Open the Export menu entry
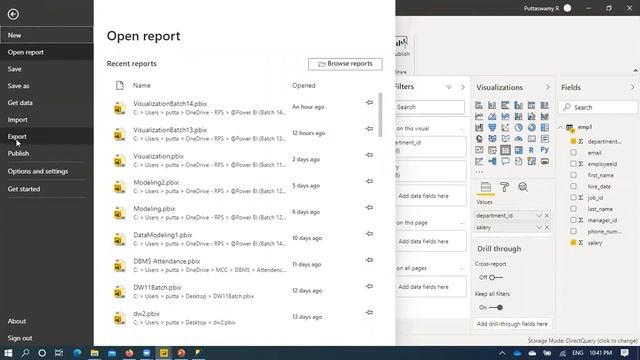Viewport: 640px width, 360px height. tap(47, 136)
